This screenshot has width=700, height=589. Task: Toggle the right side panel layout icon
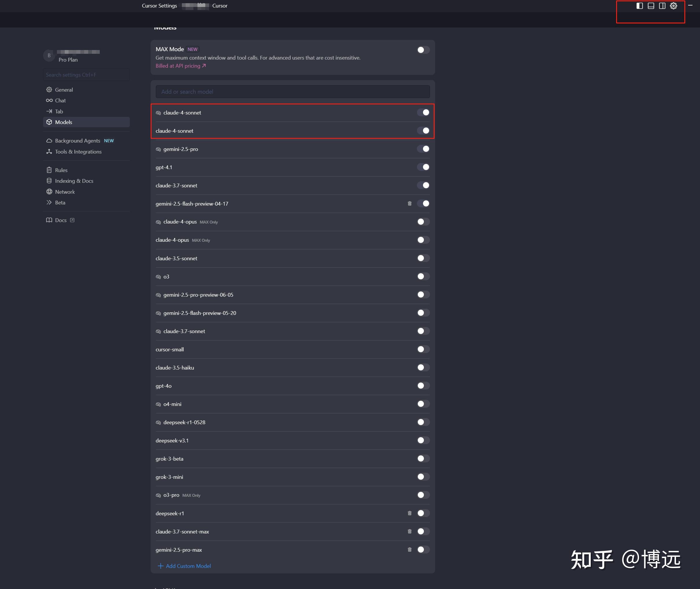point(662,6)
